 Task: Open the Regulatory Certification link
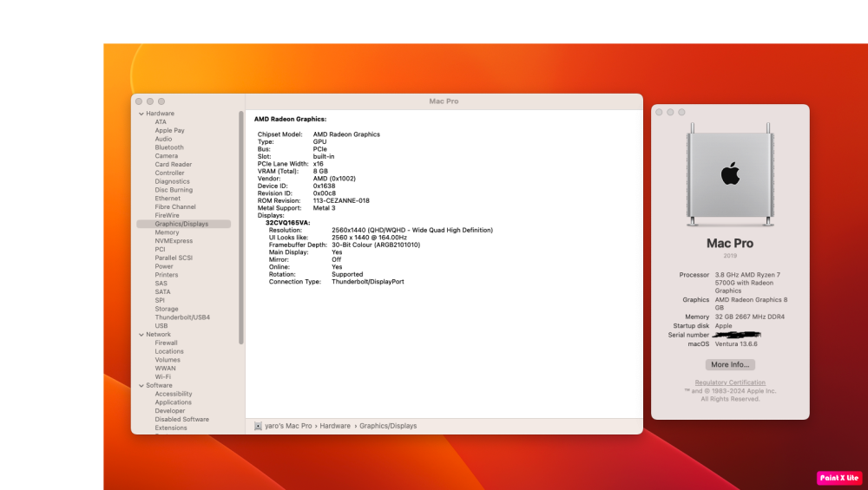click(730, 382)
